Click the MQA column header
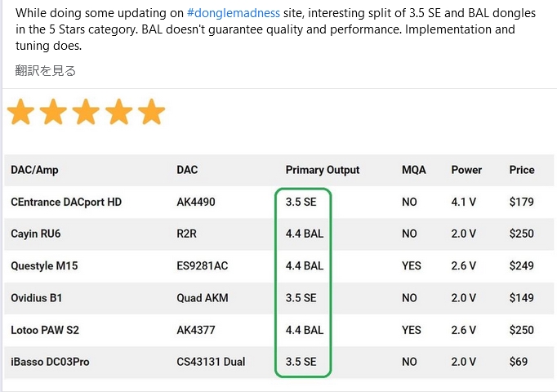557x392 pixels. coord(414,170)
